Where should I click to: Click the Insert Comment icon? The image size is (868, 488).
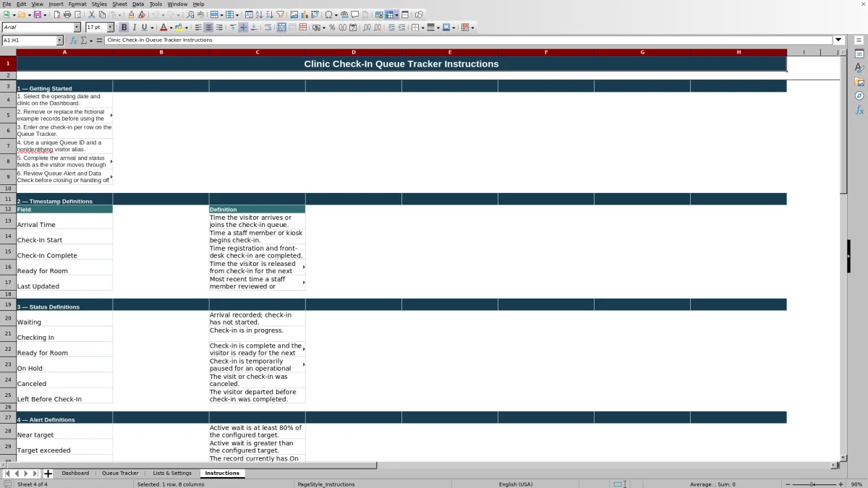click(x=355, y=14)
